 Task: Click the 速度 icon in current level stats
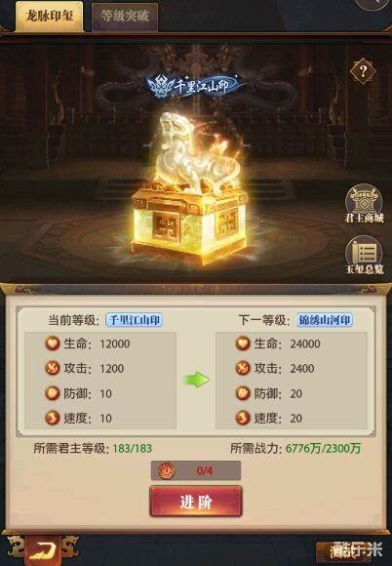click(x=53, y=418)
